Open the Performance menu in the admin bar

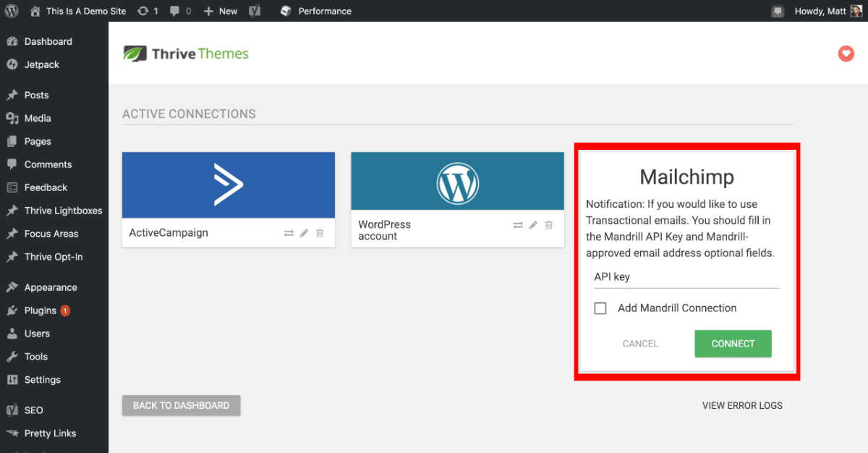tap(325, 11)
